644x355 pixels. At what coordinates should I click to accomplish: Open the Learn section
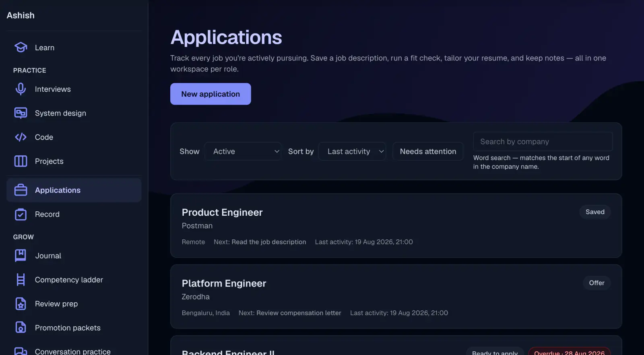click(74, 47)
